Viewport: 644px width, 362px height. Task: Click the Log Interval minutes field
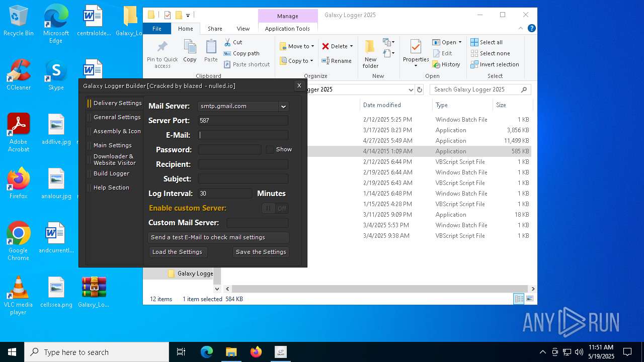click(225, 194)
